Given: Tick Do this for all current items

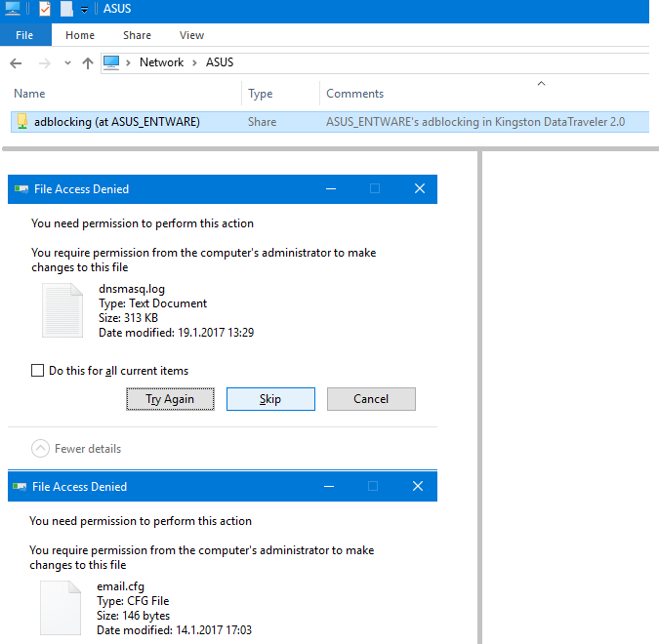Looking at the screenshot, I should [x=37, y=371].
